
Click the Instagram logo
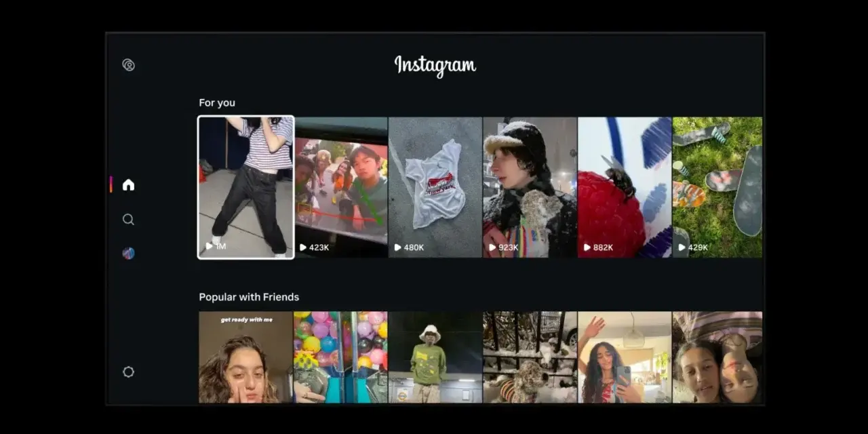[435, 66]
